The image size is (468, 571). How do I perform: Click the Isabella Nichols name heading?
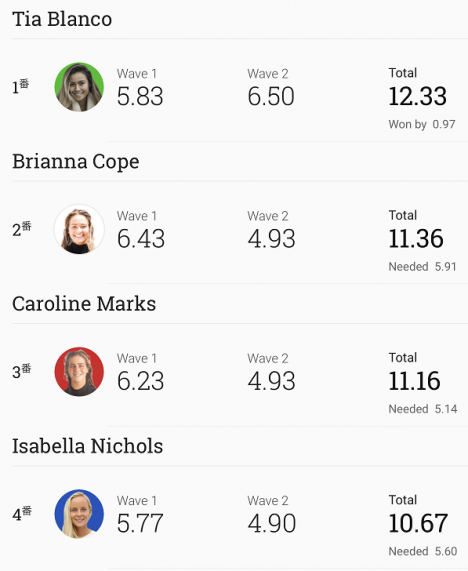pyautogui.click(x=87, y=446)
